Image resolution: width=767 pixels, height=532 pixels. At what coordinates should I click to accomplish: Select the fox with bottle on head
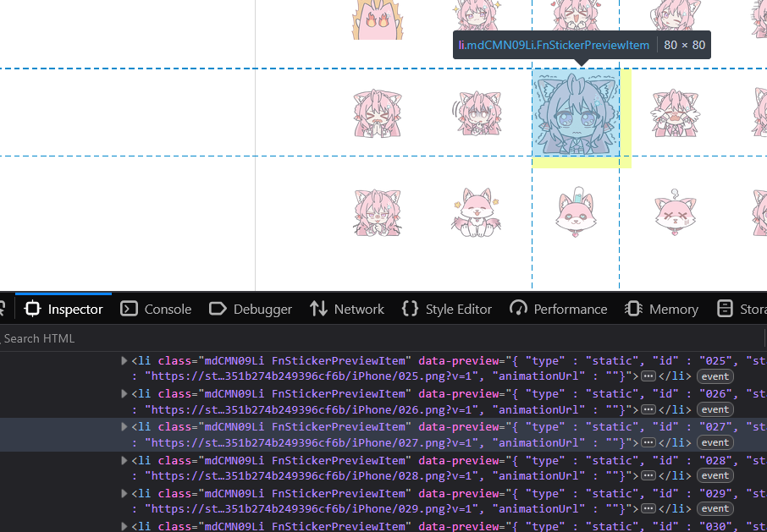coord(576,211)
